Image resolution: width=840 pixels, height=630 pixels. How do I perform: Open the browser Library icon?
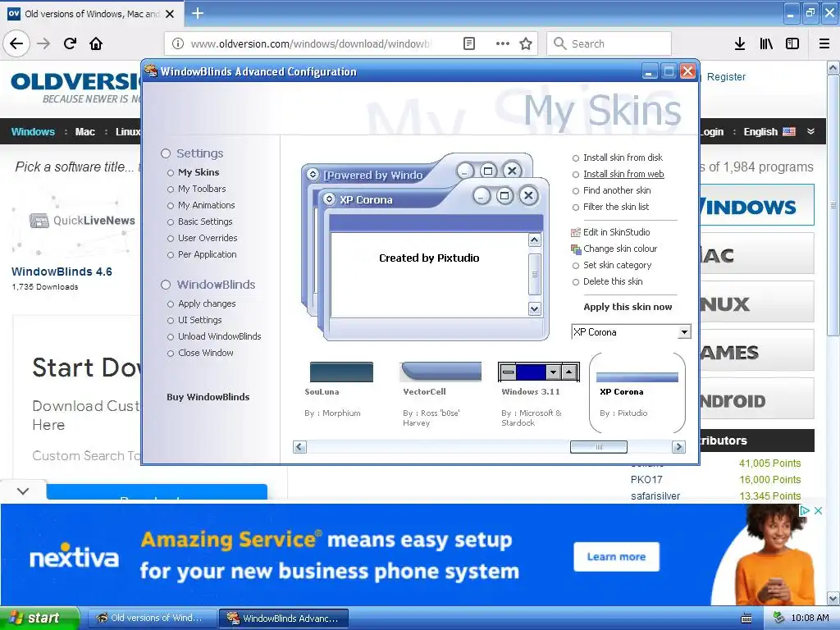tap(766, 43)
